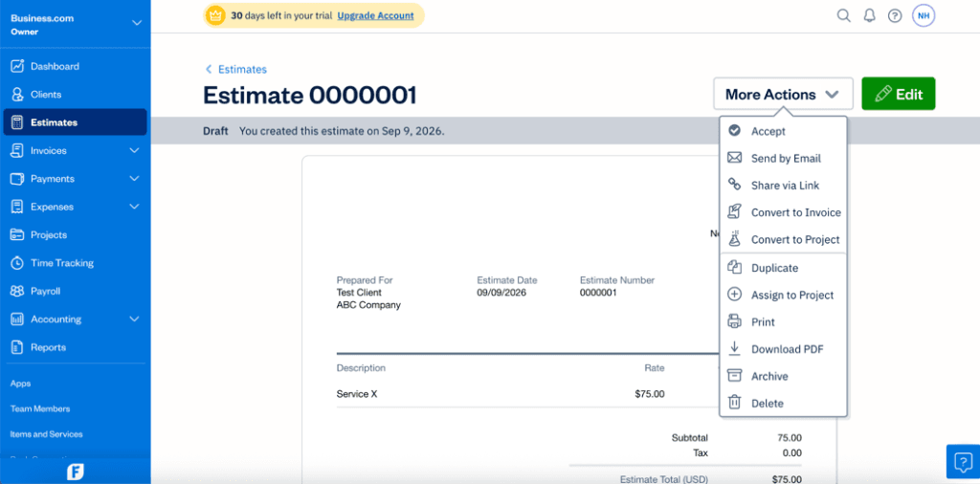Screen dimensions: 980x484
Task: Open the NH user avatar menu
Action: (x=924, y=15)
